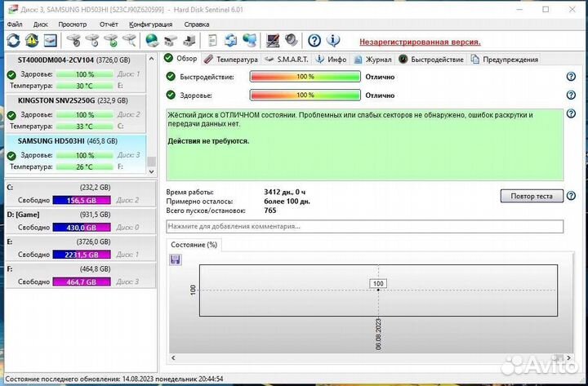Select the ST4000DM004-2CV104 disk entry

pos(76,73)
